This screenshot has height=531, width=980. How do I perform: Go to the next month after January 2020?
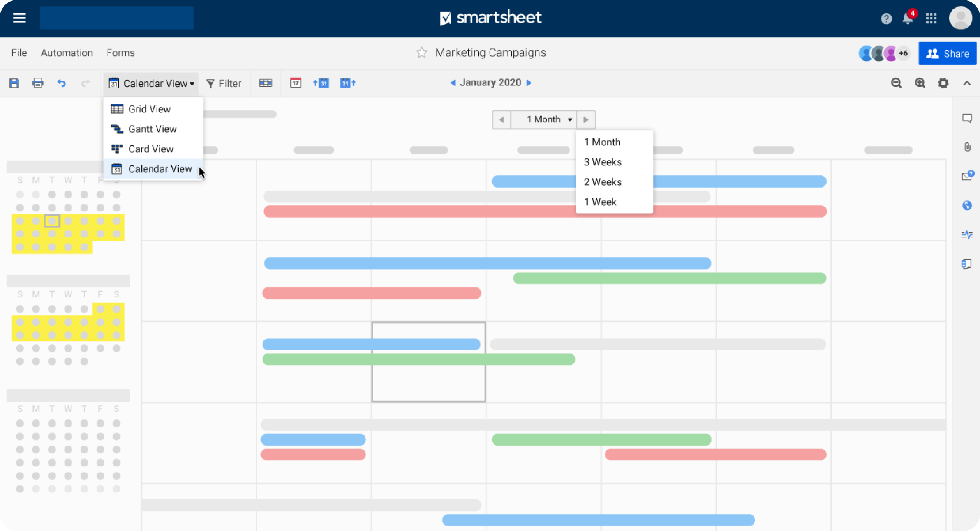(529, 83)
